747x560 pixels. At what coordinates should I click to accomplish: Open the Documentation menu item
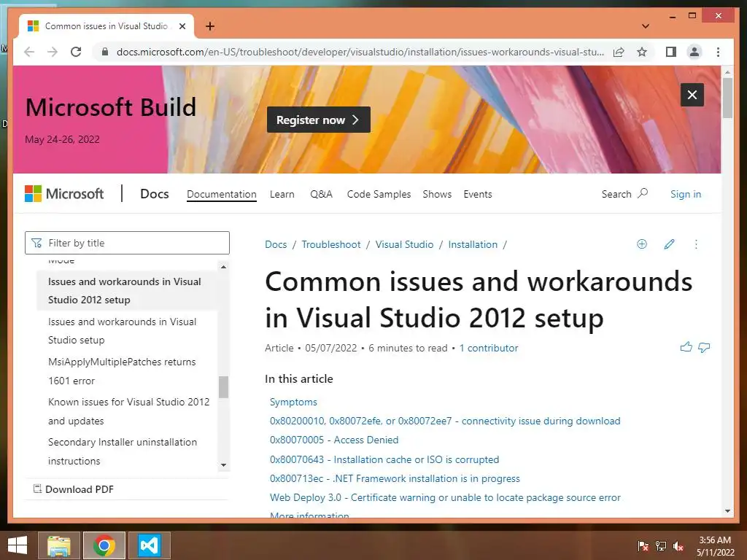click(222, 194)
